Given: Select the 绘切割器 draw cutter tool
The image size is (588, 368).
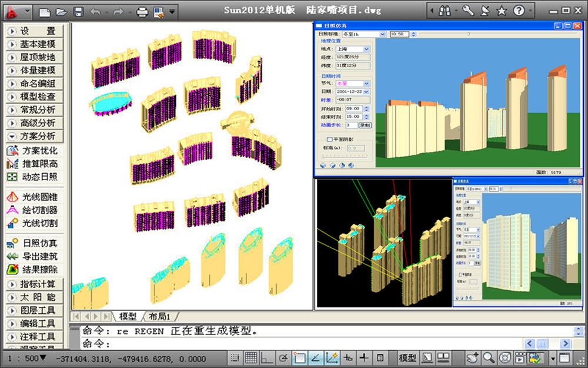Looking at the screenshot, I should pos(32,210).
